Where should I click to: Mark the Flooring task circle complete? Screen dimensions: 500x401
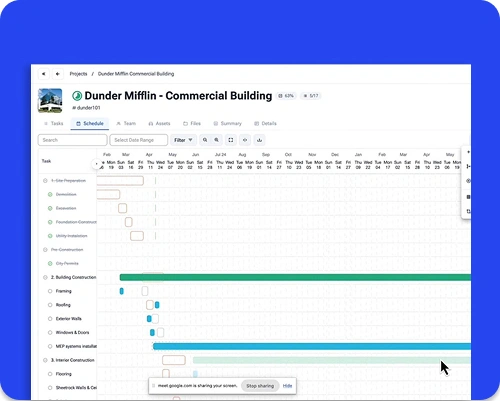point(50,374)
